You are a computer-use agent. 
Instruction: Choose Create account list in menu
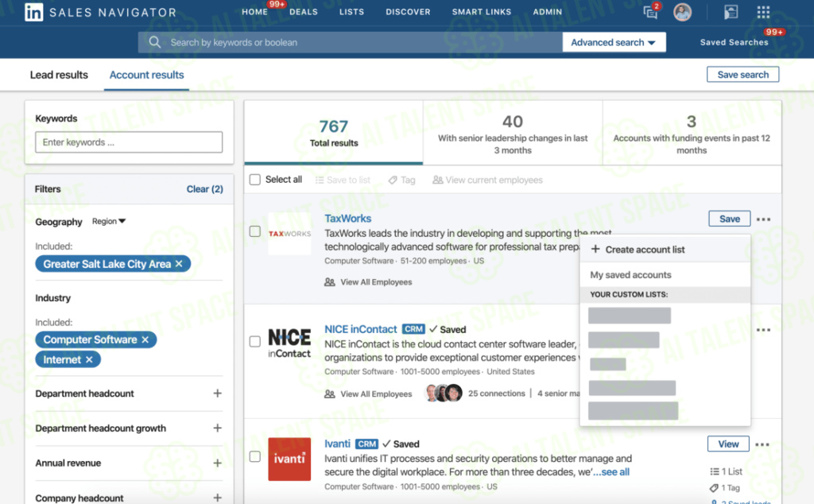coord(665,249)
